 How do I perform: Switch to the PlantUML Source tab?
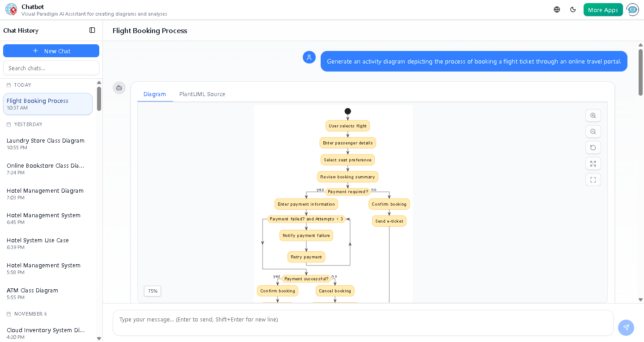coord(202,94)
